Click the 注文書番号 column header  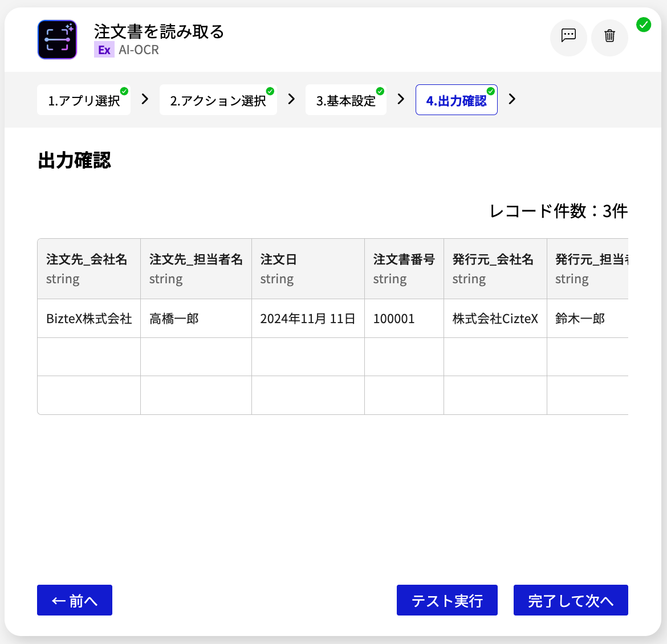click(404, 269)
